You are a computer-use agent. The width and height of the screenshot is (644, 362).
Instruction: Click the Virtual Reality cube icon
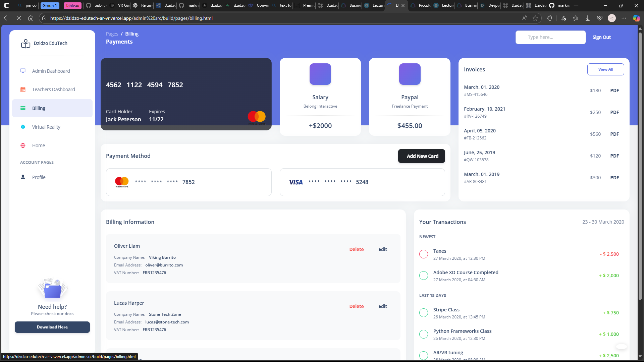[23, 127]
